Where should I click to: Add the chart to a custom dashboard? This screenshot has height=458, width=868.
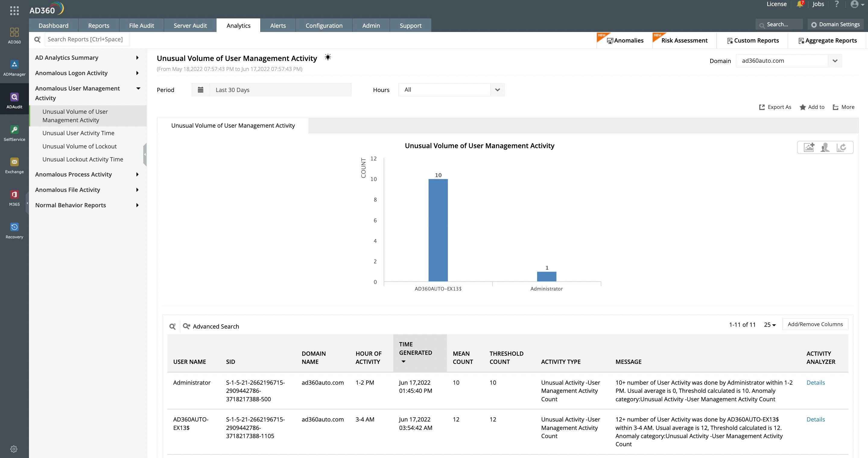click(808, 147)
